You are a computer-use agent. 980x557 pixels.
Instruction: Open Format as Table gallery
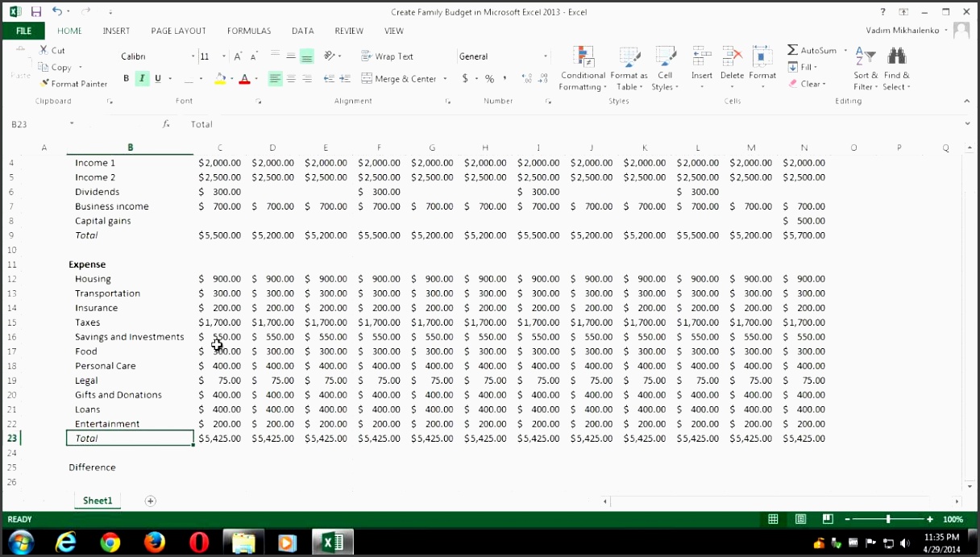pyautogui.click(x=629, y=58)
